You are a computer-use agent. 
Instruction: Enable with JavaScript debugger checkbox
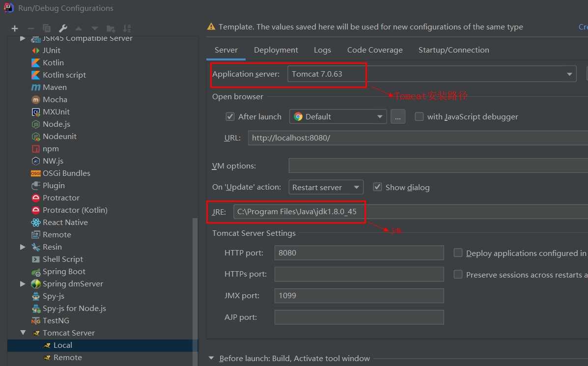(x=419, y=116)
